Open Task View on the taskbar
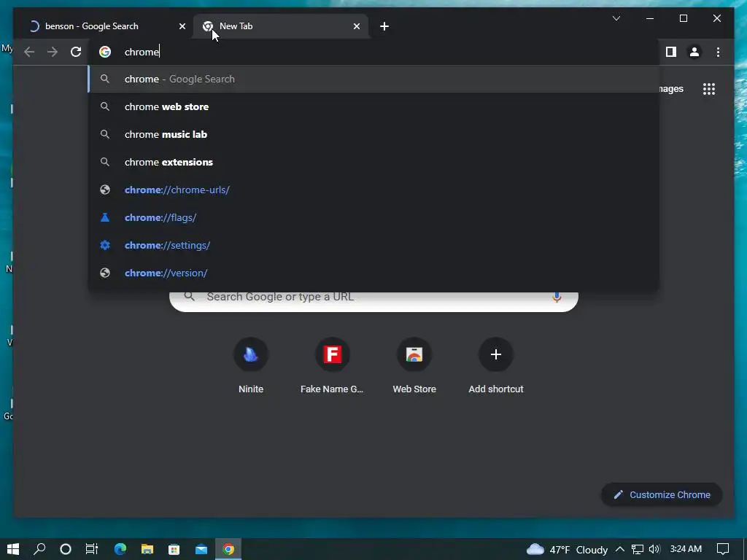Image resolution: width=747 pixels, height=560 pixels. pyautogui.click(x=91, y=549)
